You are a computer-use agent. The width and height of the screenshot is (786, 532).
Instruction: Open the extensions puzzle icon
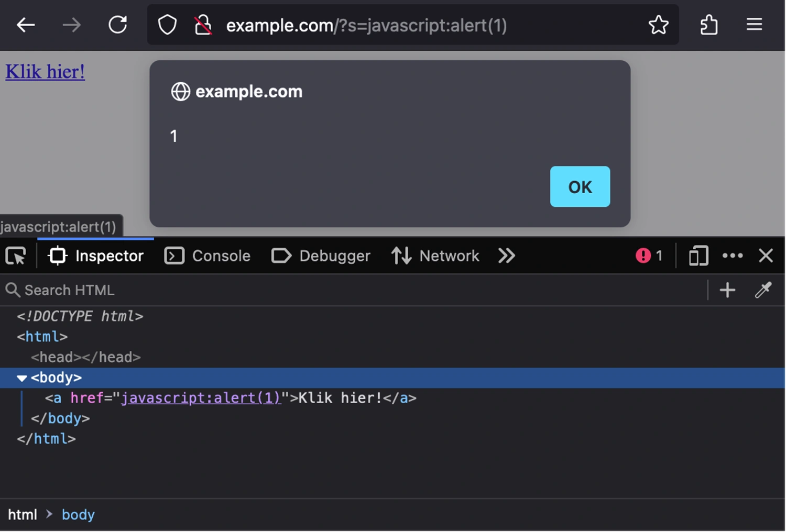(x=708, y=25)
